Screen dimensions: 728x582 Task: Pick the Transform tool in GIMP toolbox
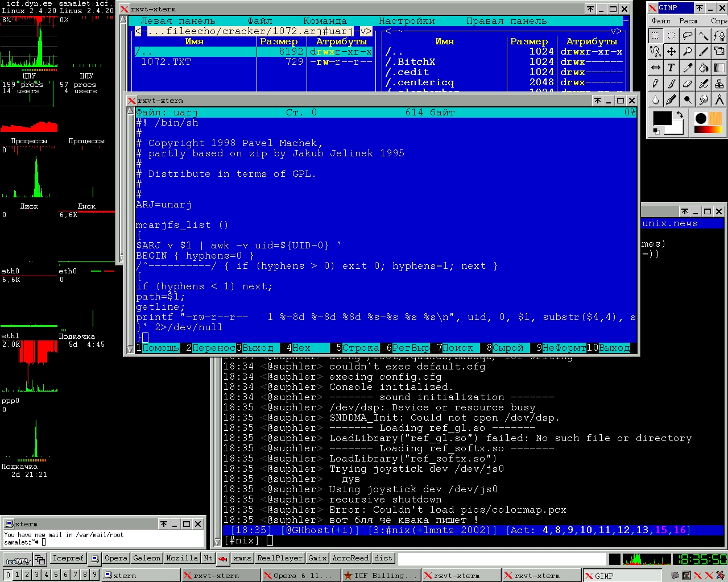coord(719,51)
